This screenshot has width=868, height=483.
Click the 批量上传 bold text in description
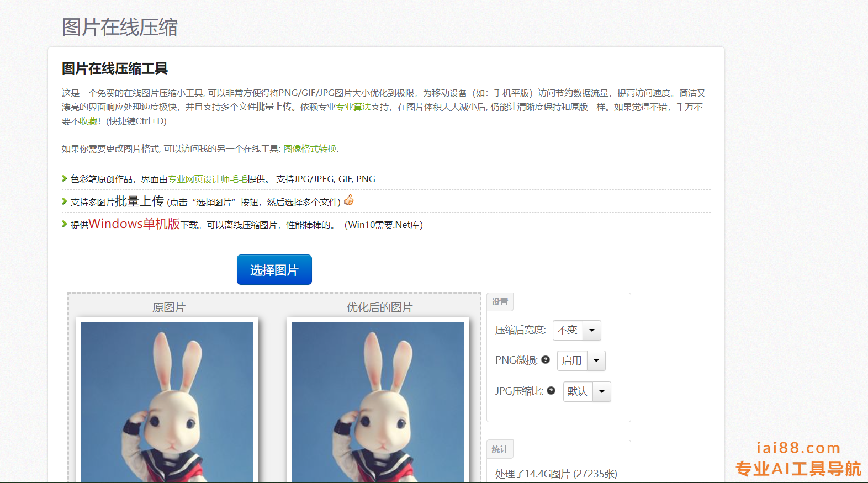[274, 107]
